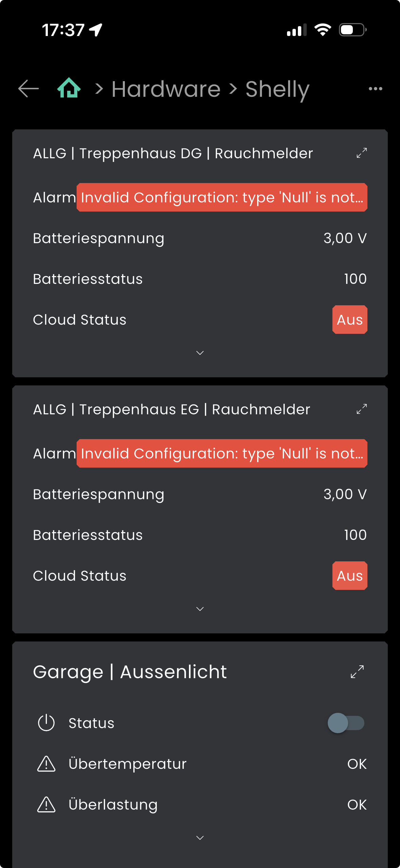Go to the Hardware breadcrumb
The height and width of the screenshot is (868, 400).
[166, 89]
